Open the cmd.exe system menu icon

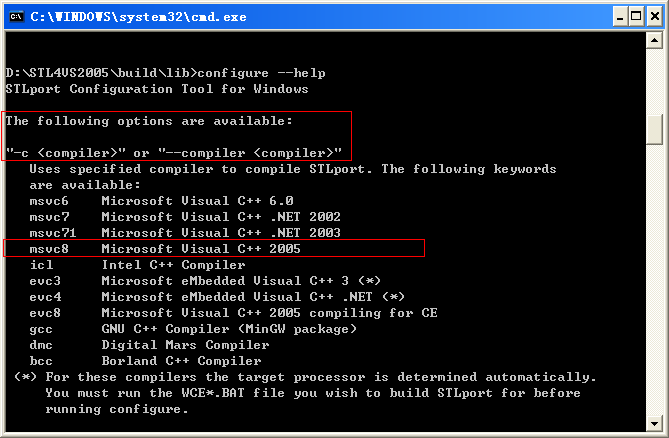14,16
